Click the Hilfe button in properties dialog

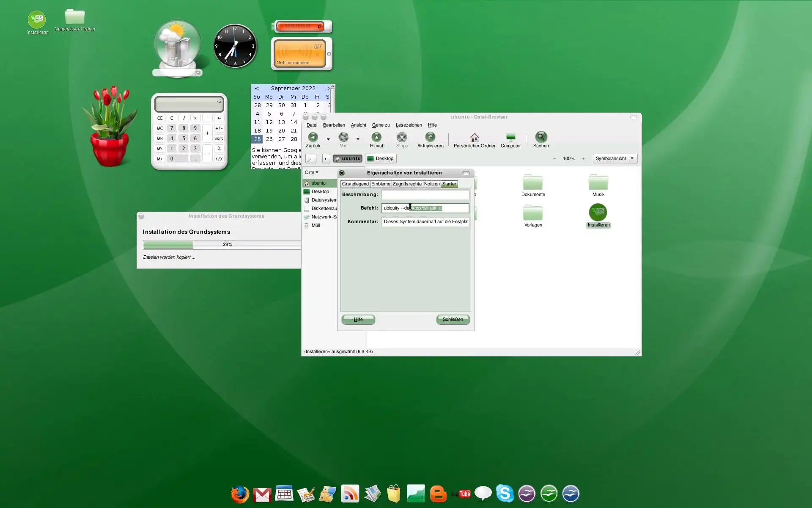coord(358,319)
